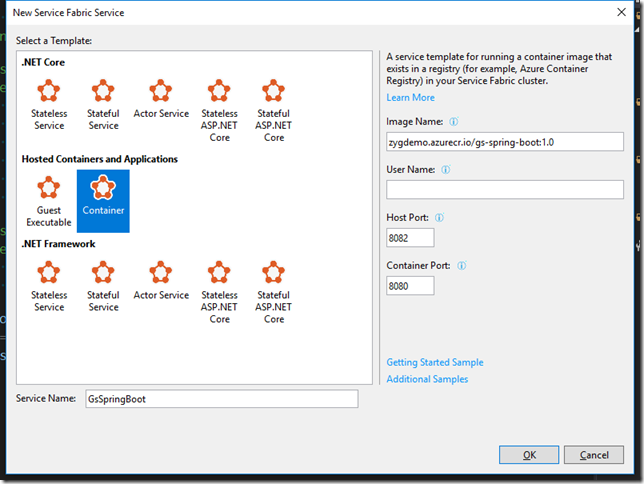Focus the empty User Name field
The image size is (644, 484).
505,190
